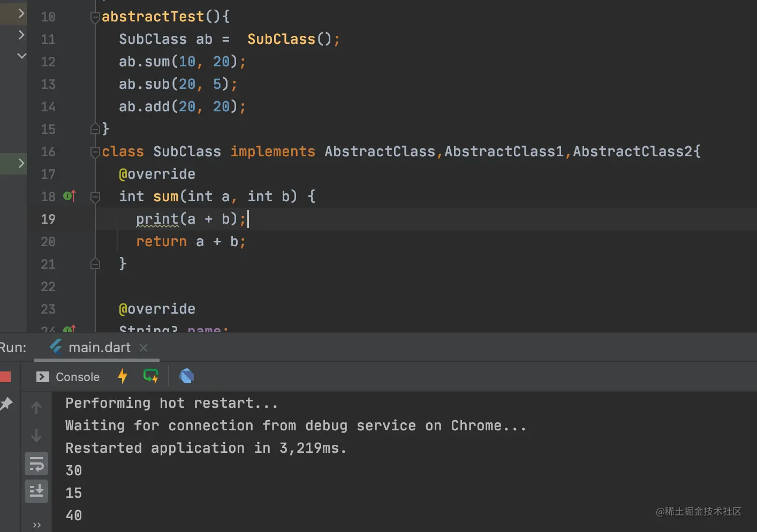This screenshot has width=757, height=532.
Task: Click console output value 15
Action: (x=74, y=493)
